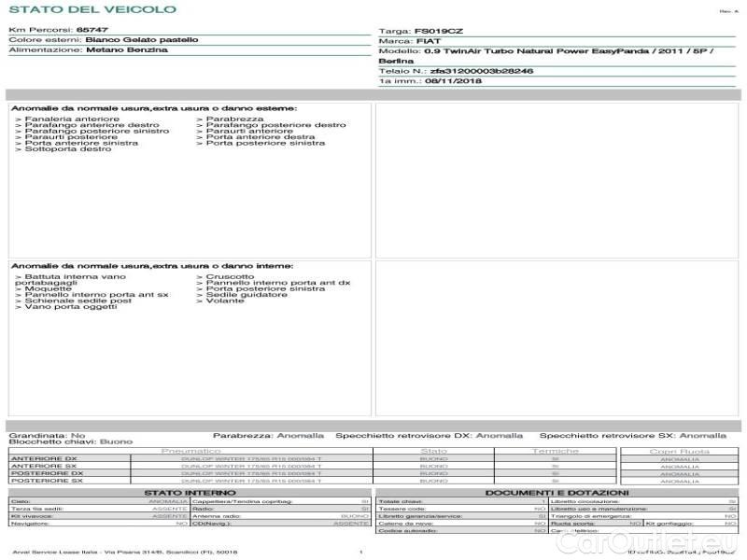This screenshot has height=560, width=747.
Task: Select the Cruscotto internal anomaly item
Action: pyautogui.click(x=229, y=277)
